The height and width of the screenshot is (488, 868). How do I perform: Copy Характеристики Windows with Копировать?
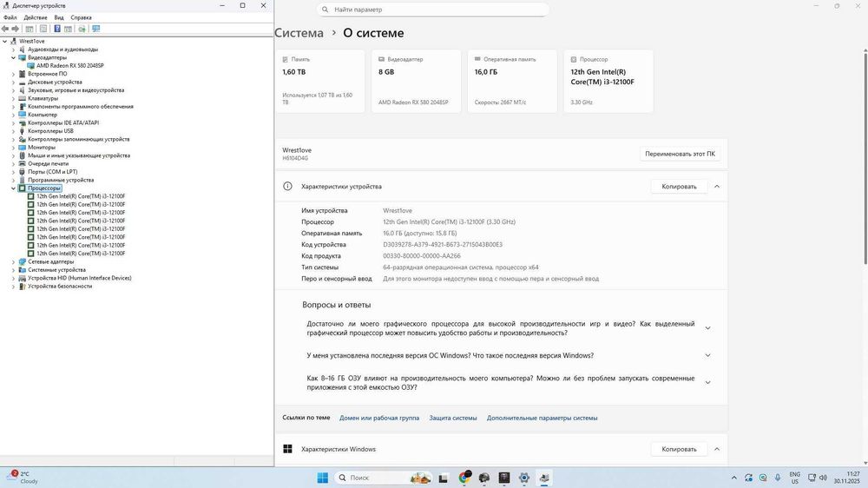pyautogui.click(x=679, y=449)
